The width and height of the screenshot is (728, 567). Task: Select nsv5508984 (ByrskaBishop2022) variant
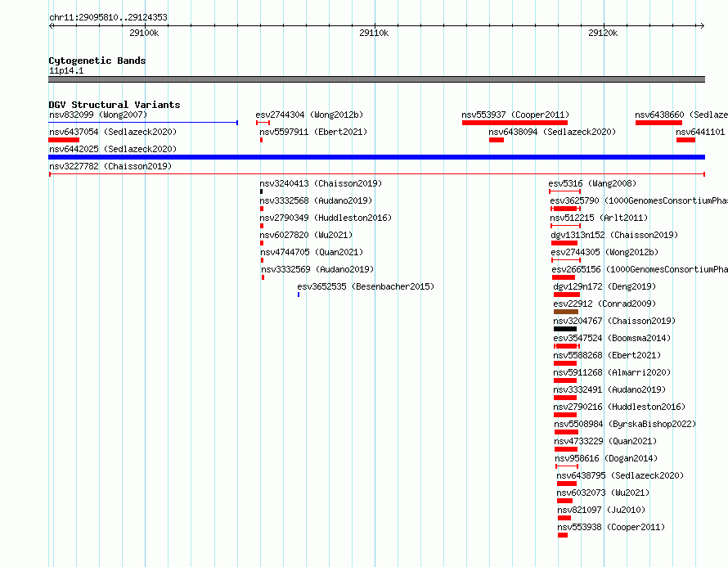(625, 424)
